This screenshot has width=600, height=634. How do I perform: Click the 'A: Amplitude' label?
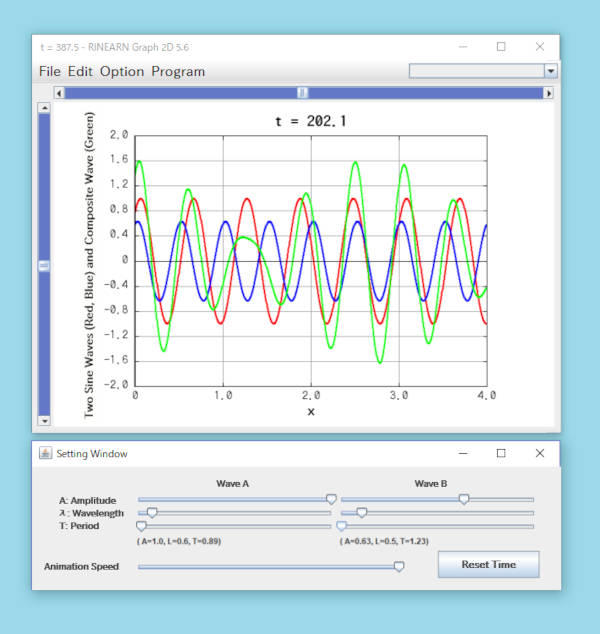pos(88,501)
